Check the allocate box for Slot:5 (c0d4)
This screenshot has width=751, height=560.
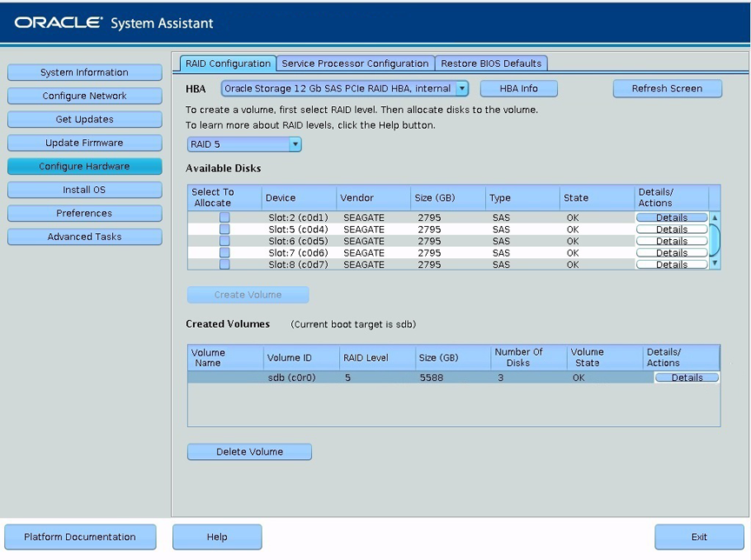coord(224,230)
